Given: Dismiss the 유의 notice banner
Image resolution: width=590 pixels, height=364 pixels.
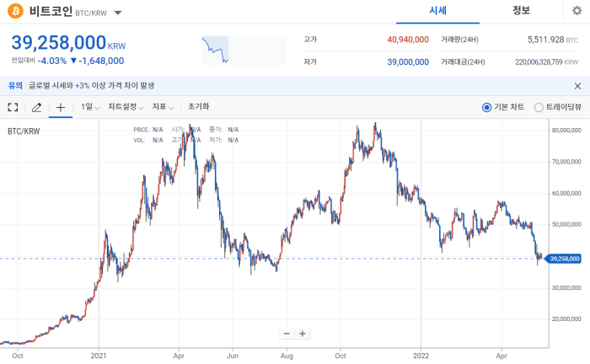Looking at the screenshot, I should click(577, 86).
